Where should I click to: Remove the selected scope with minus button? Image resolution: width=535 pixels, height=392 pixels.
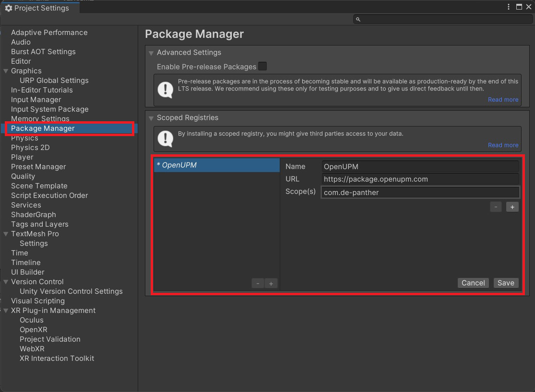coord(496,207)
